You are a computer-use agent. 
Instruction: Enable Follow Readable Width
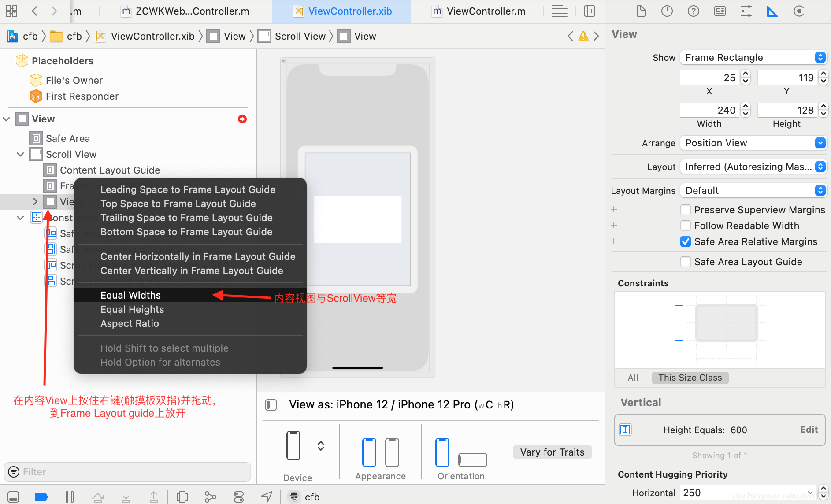[686, 226]
